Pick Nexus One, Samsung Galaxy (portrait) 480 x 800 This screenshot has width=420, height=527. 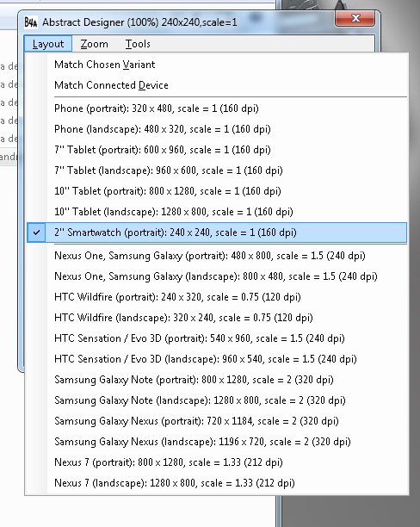pos(217,256)
